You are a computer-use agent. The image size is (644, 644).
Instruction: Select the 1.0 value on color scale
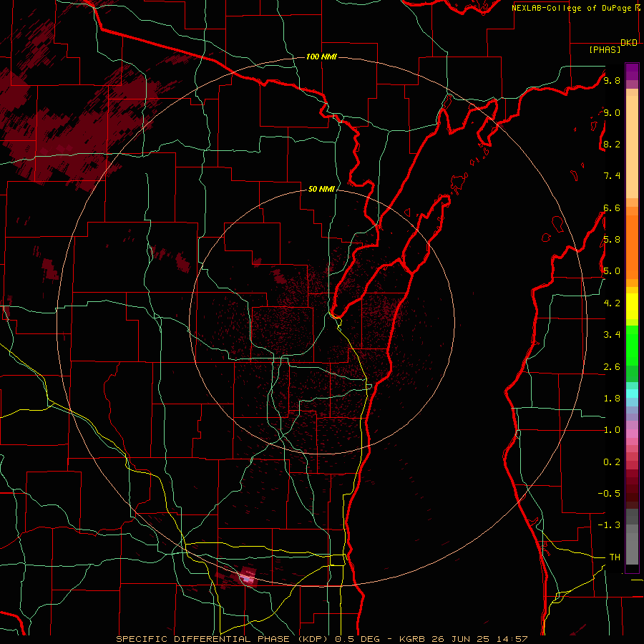click(612, 430)
